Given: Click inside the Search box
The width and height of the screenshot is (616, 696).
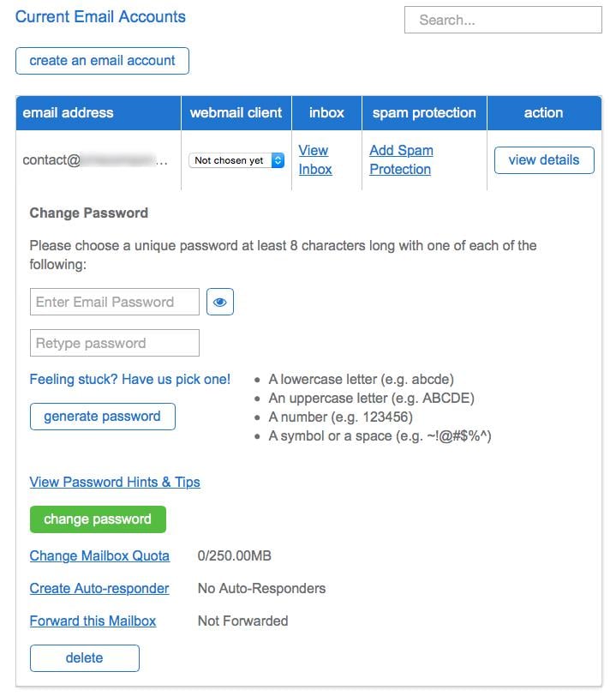Looking at the screenshot, I should 502,20.
